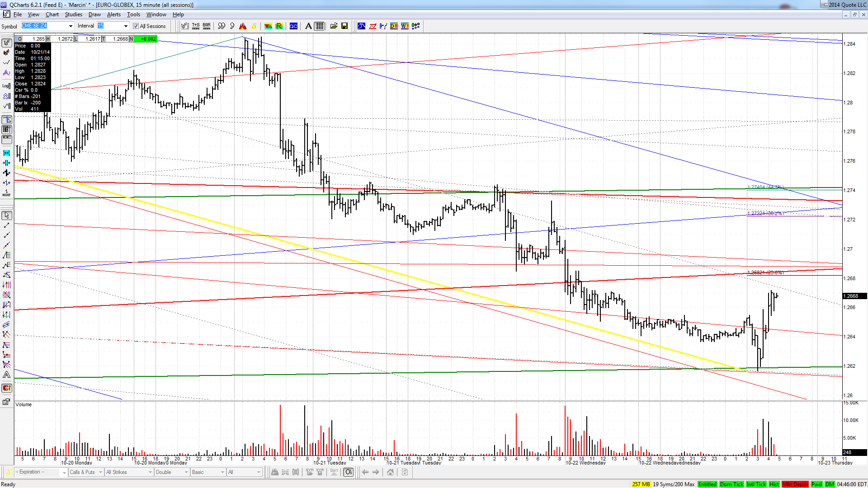Select the arrow pointer tool in left drawing palette

7,216
